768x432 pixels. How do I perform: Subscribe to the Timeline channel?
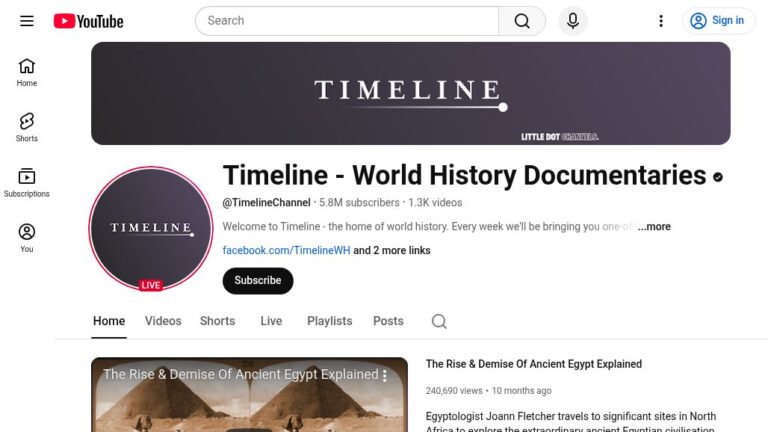click(x=258, y=281)
